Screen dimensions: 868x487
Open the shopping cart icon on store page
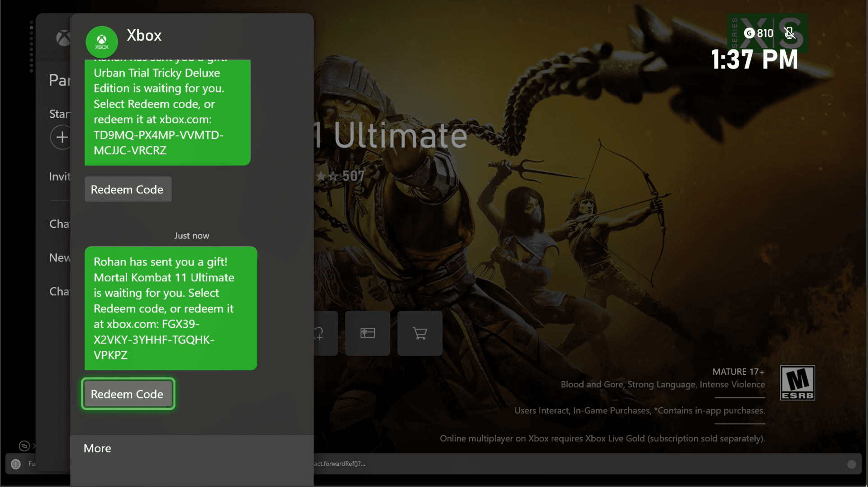420,333
